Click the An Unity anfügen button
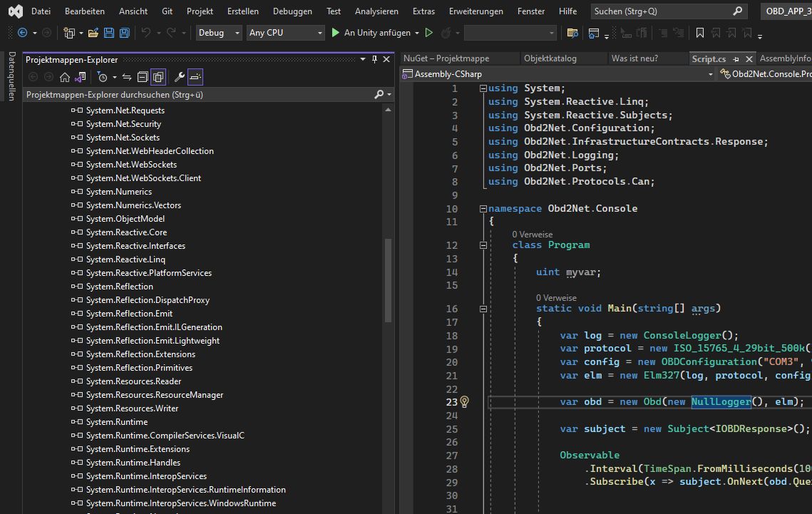This screenshot has width=812, height=514. pos(376,33)
